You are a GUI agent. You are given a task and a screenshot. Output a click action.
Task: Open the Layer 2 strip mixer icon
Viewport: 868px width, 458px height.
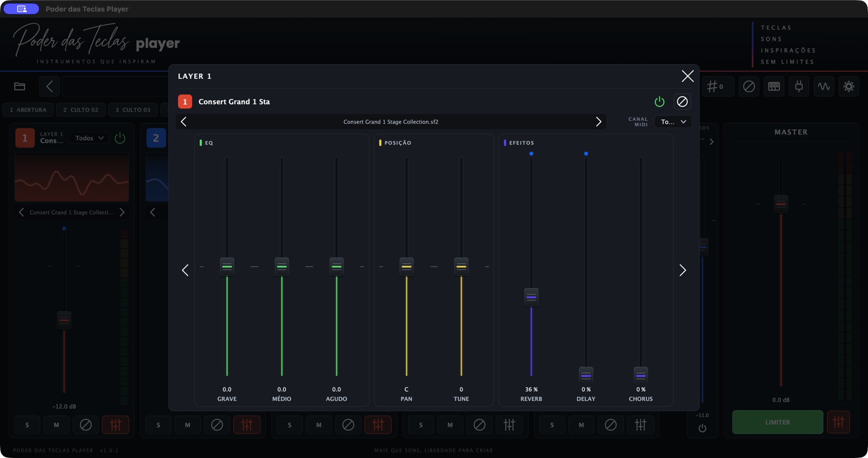tap(247, 425)
